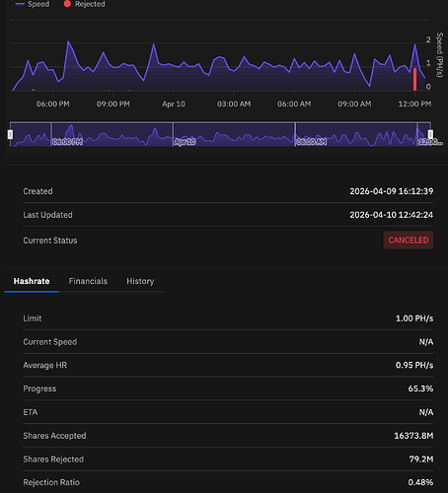Image resolution: width=448 pixels, height=493 pixels.
Task: Click the Current Speed N/A value
Action: tap(426, 342)
